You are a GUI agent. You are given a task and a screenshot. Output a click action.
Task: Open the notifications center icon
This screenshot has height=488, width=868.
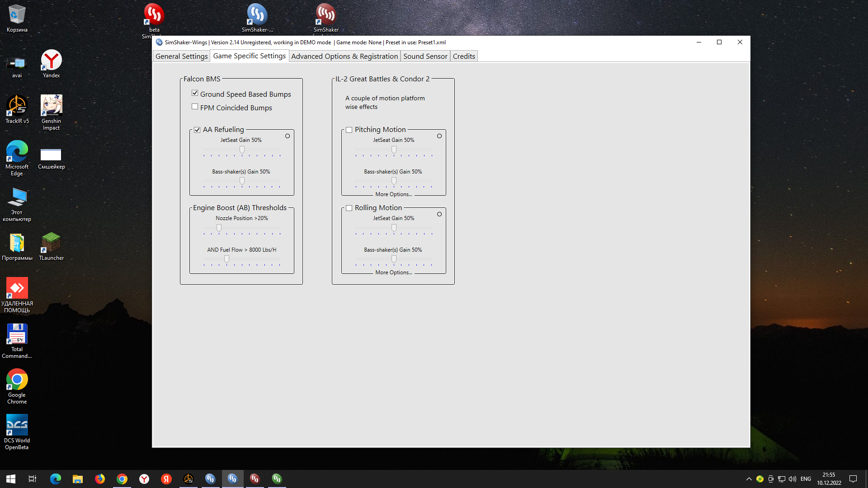853,479
